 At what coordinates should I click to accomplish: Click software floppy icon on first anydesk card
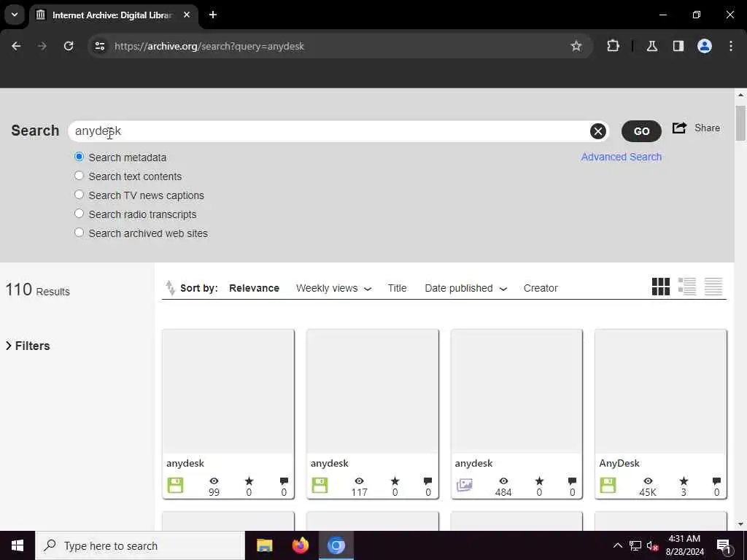[x=175, y=485]
